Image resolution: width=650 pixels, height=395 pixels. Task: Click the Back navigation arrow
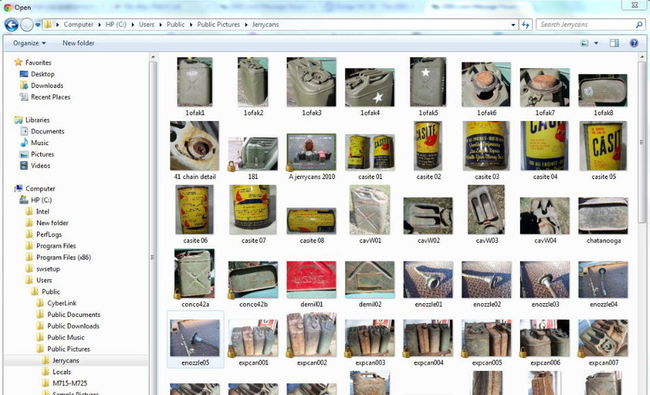click(x=12, y=25)
